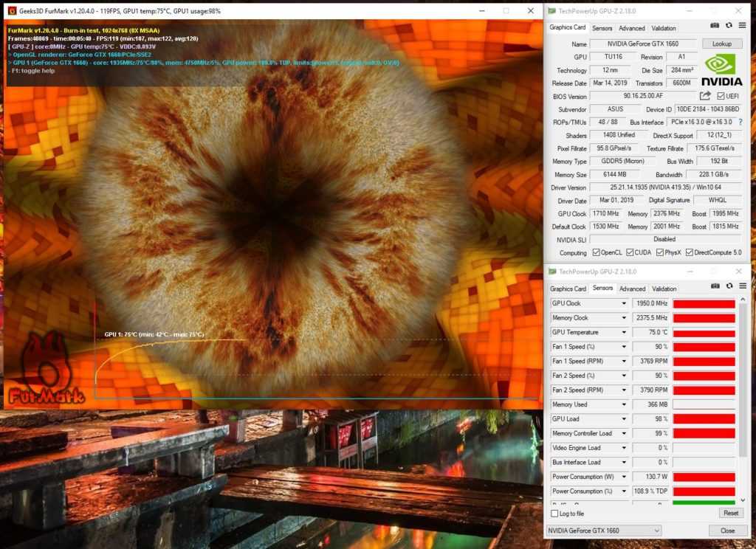The height and width of the screenshot is (549, 756).
Task: Click the BIOS export share icon
Action: pyautogui.click(x=705, y=96)
